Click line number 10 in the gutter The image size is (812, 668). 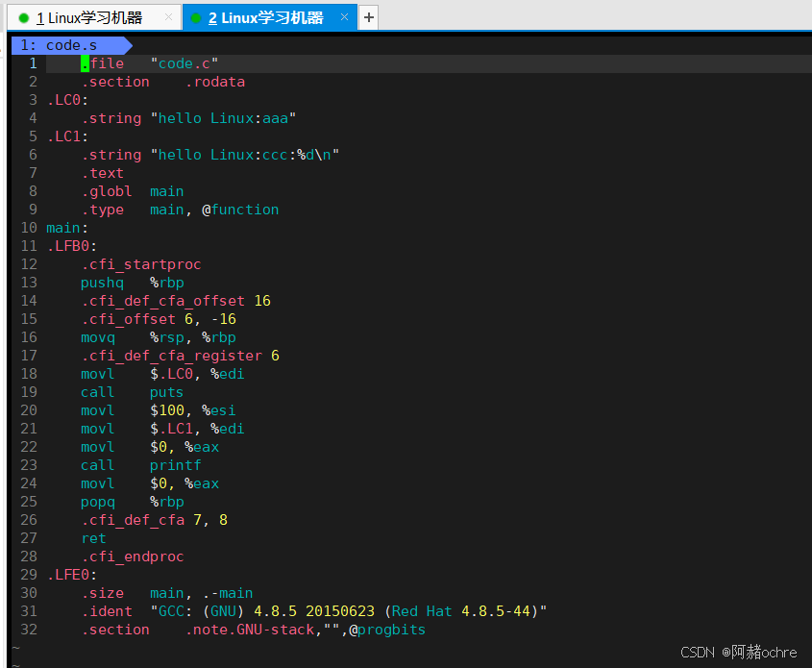tap(28, 228)
